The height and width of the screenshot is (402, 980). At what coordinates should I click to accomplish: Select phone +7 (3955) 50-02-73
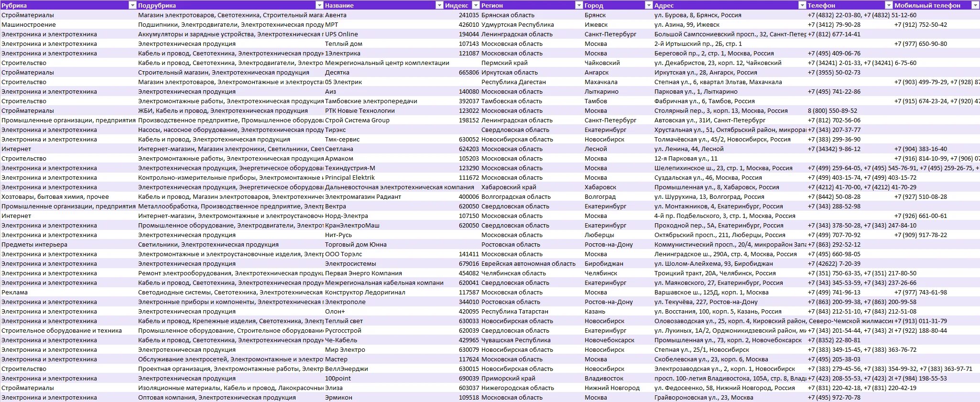pyautogui.click(x=849, y=72)
